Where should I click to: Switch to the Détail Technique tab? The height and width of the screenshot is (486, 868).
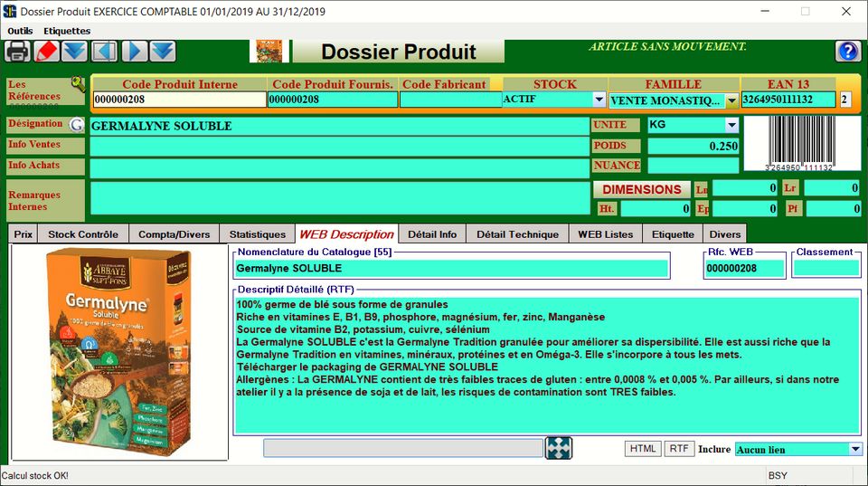coord(517,233)
